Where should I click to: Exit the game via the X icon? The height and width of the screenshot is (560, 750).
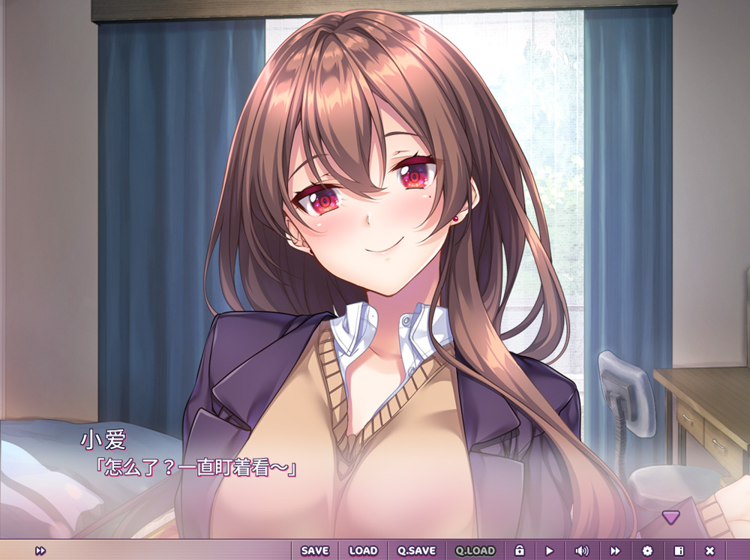click(x=709, y=550)
